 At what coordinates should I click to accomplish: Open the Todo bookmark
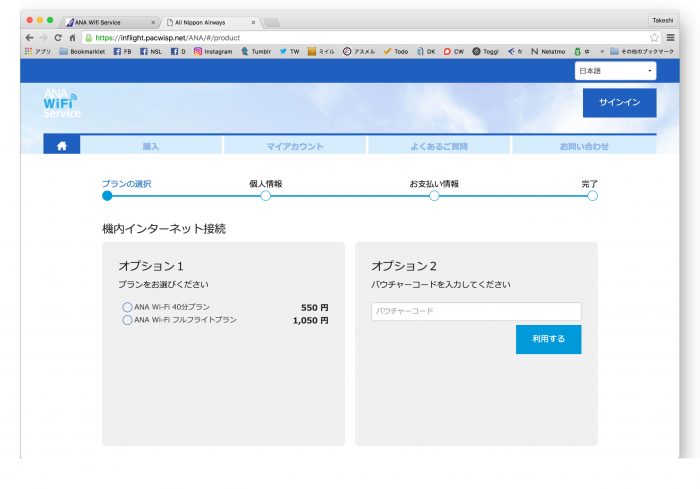pyautogui.click(x=395, y=51)
